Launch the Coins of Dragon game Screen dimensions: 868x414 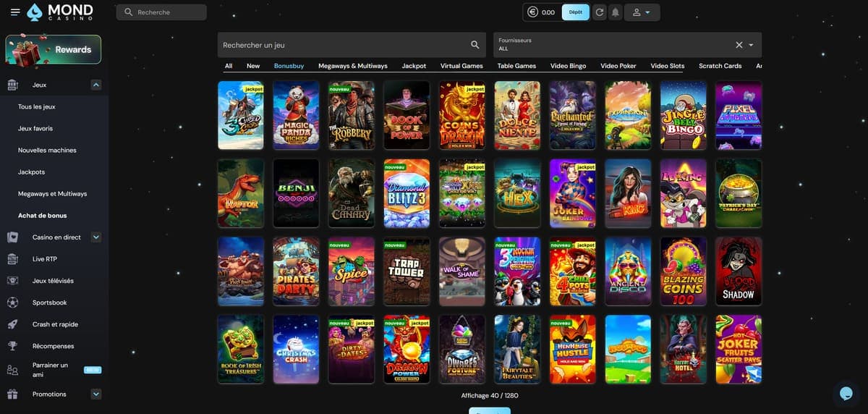(x=461, y=115)
